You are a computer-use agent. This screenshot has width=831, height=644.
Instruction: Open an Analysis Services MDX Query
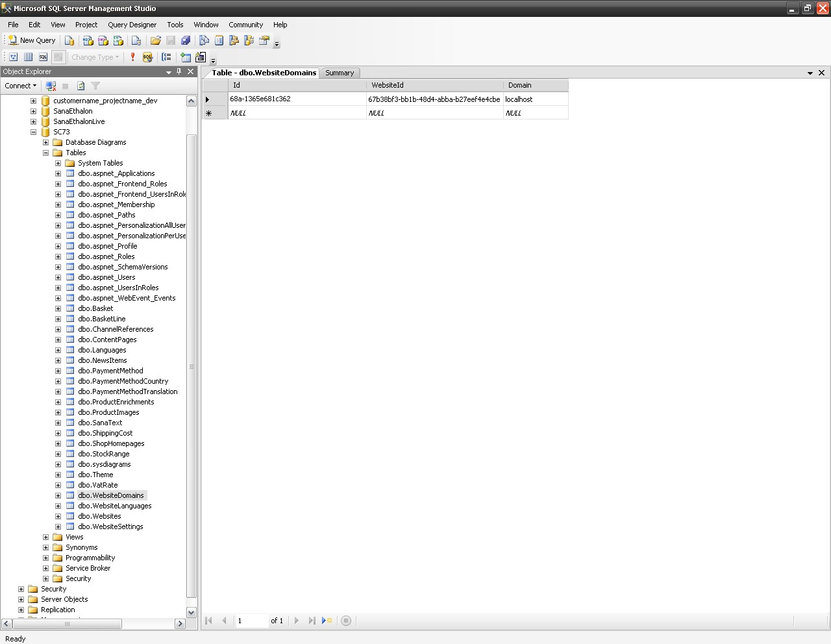(x=88, y=40)
